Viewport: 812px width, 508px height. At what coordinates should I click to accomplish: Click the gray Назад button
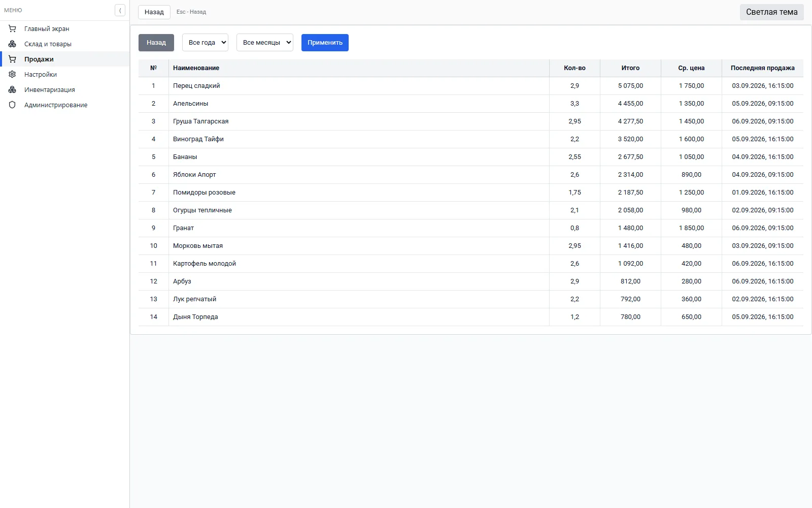(x=156, y=43)
